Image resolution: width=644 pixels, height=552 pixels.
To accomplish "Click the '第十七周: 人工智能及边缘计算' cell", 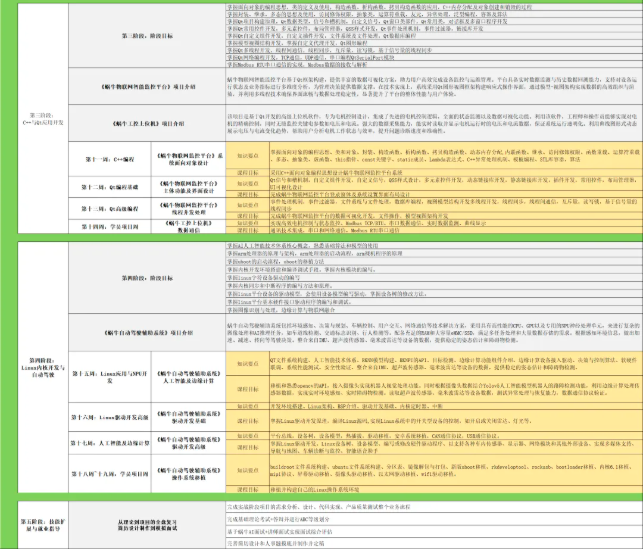I will [110, 443].
